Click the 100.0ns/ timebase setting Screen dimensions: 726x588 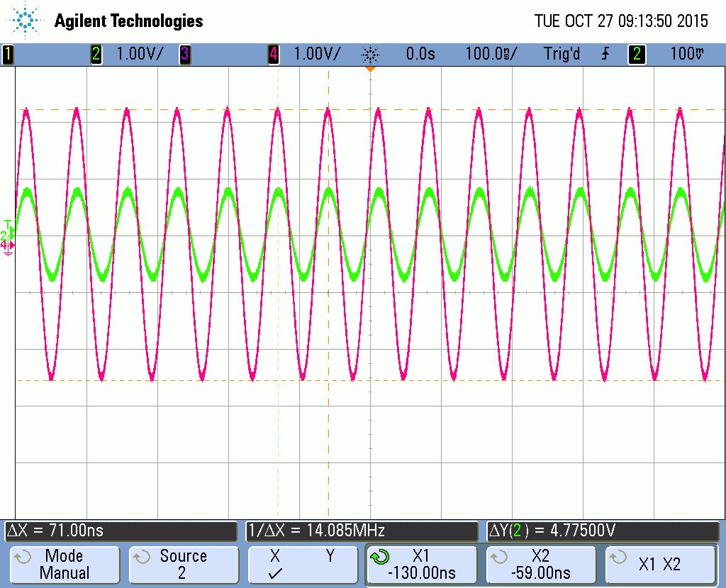491,54
